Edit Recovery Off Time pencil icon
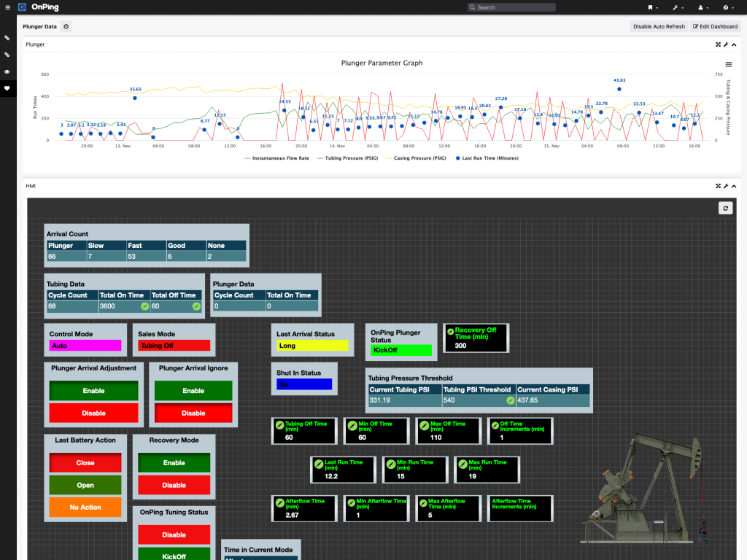Viewport: 747px width, 560px height. (x=450, y=332)
